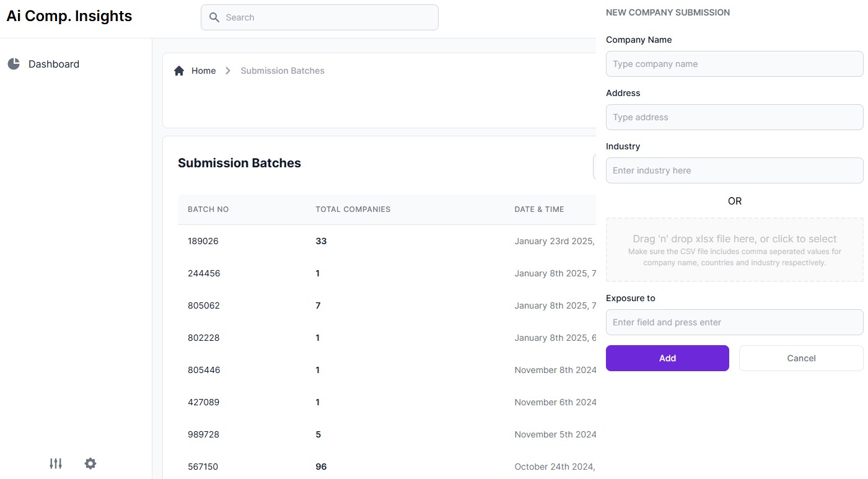Focus the Search field
868x479 pixels.
[x=320, y=17]
